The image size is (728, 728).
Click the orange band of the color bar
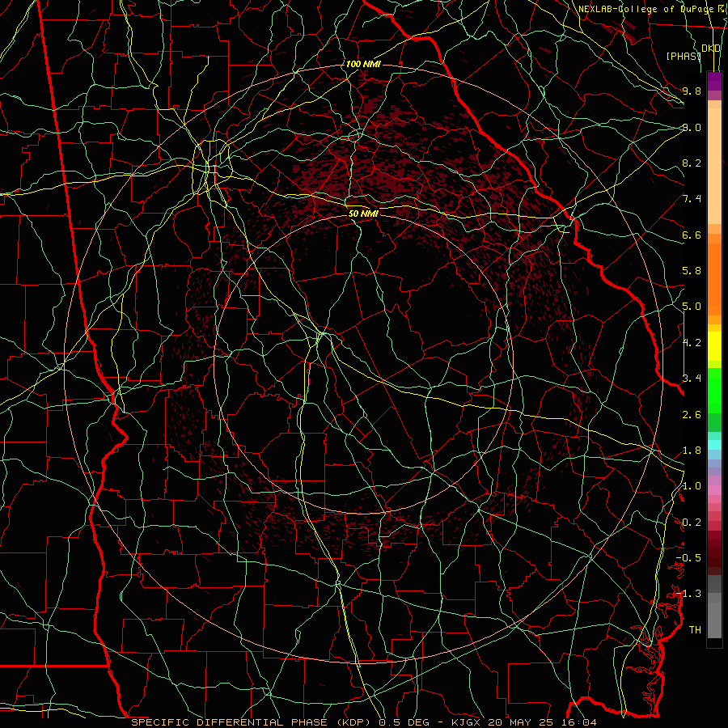click(714, 279)
